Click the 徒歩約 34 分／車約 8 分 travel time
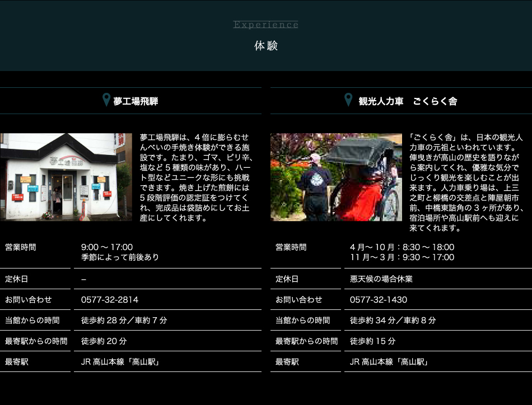The width and height of the screenshot is (532, 405). (393, 321)
